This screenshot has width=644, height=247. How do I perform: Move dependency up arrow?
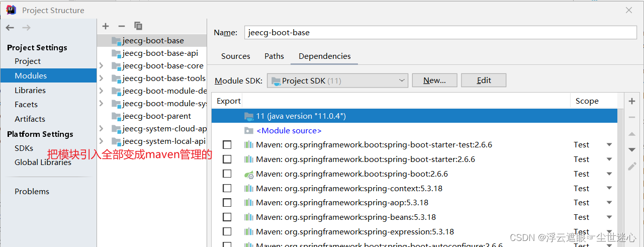click(632, 134)
